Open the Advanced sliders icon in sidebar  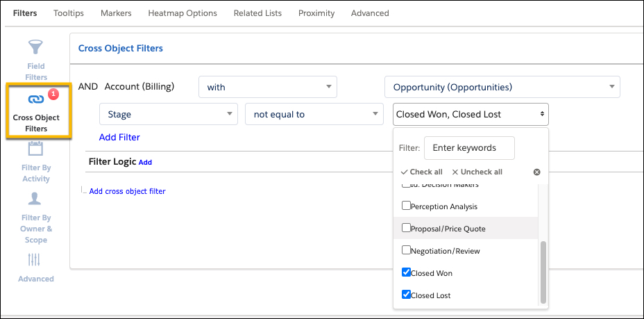pos(35,259)
